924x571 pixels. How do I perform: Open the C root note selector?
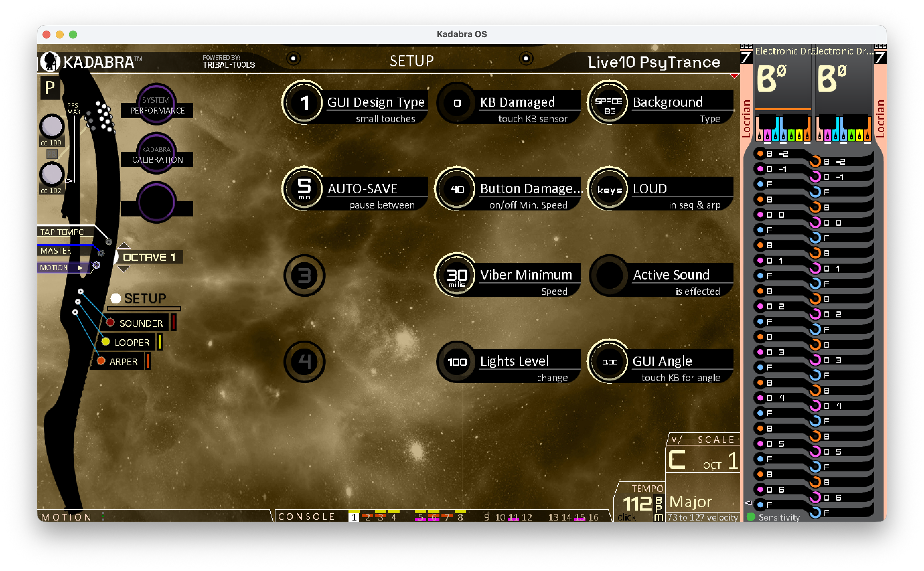(677, 459)
